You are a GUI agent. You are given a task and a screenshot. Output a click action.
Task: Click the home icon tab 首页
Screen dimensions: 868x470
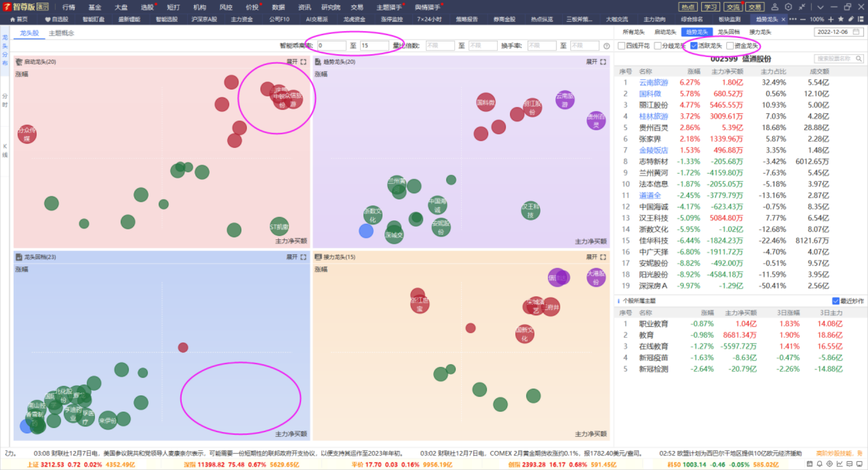[19, 19]
